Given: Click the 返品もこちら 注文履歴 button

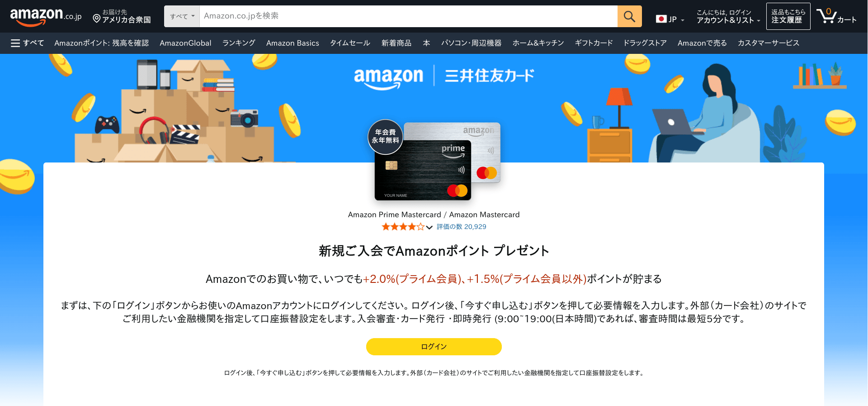Looking at the screenshot, I should click(x=788, y=16).
